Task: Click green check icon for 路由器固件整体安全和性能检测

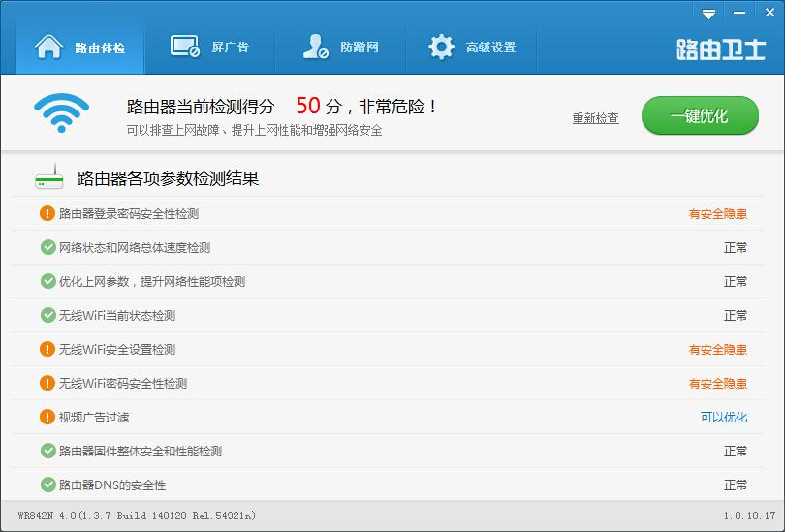Action: 48,451
